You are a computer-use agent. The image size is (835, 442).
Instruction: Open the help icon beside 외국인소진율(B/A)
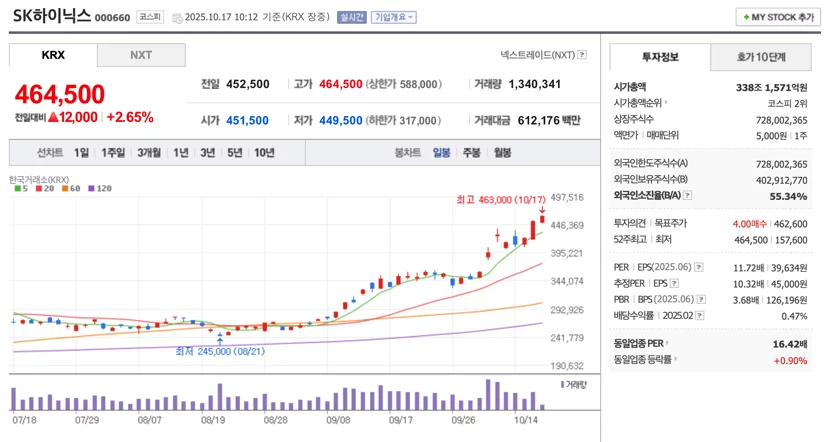pos(687,195)
